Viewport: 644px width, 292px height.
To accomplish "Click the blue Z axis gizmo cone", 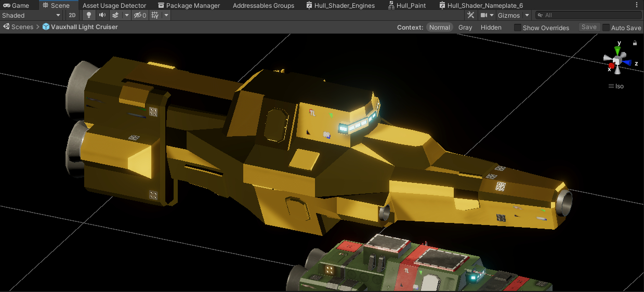I will (627, 63).
